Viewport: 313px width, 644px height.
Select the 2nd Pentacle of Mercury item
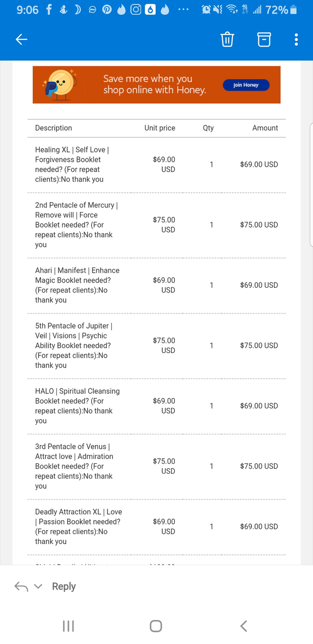pos(76,225)
